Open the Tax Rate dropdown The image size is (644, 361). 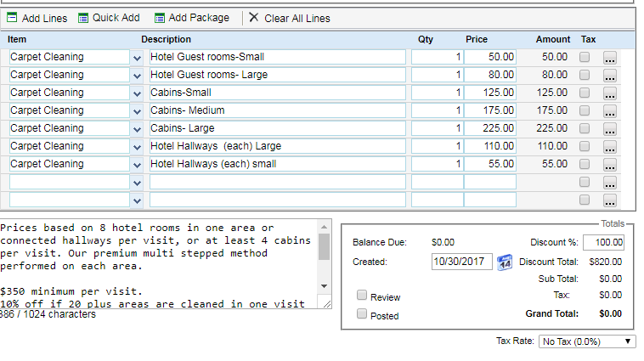pos(587,341)
